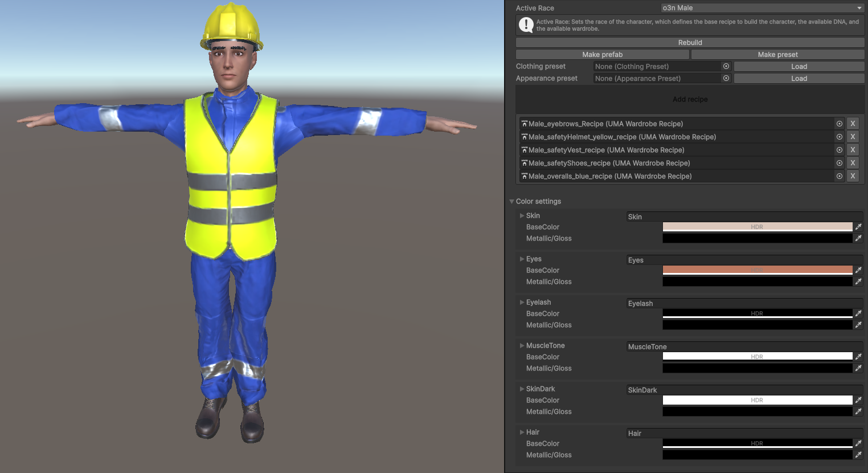Open the Skin Metallic/Gloss color swatch
868x473 pixels.
[x=758, y=238]
